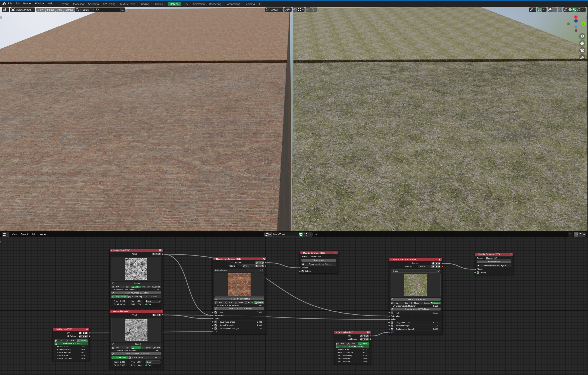Toggle Clamp in Grunge Maps (I004)
Screen dimensions: 588x375
click(x=149, y=304)
